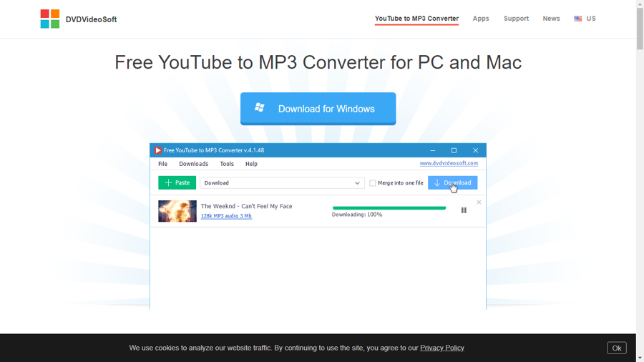
Task: Click the red app icon in title bar
Action: click(x=157, y=150)
